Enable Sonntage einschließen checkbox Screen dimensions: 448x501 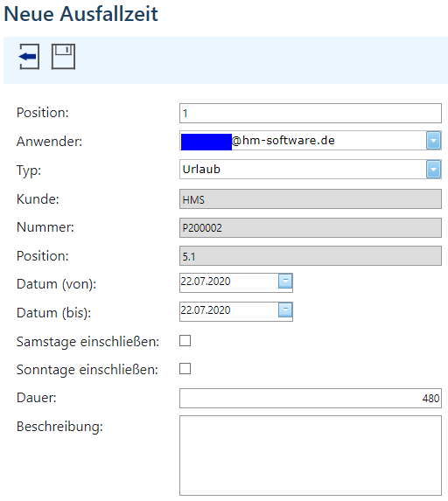[185, 368]
